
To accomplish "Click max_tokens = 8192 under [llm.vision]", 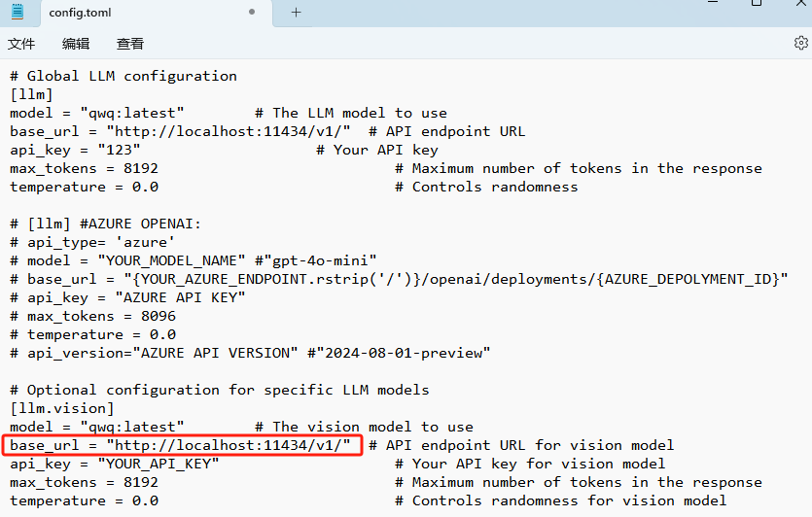I will [84, 482].
